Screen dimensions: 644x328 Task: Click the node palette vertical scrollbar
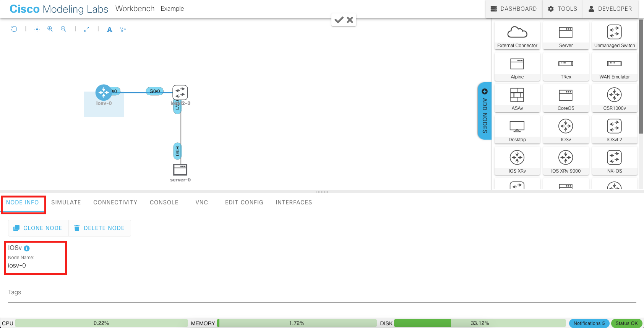coord(641,77)
